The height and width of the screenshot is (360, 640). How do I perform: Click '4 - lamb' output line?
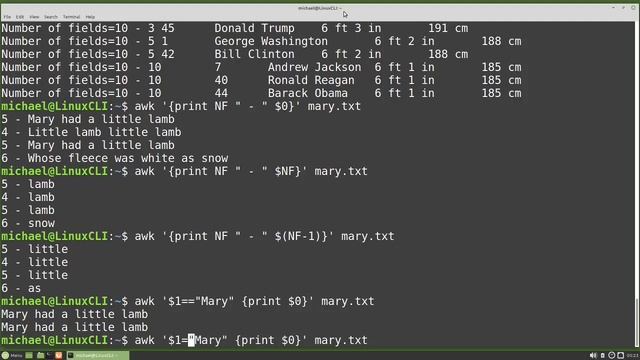point(28,198)
